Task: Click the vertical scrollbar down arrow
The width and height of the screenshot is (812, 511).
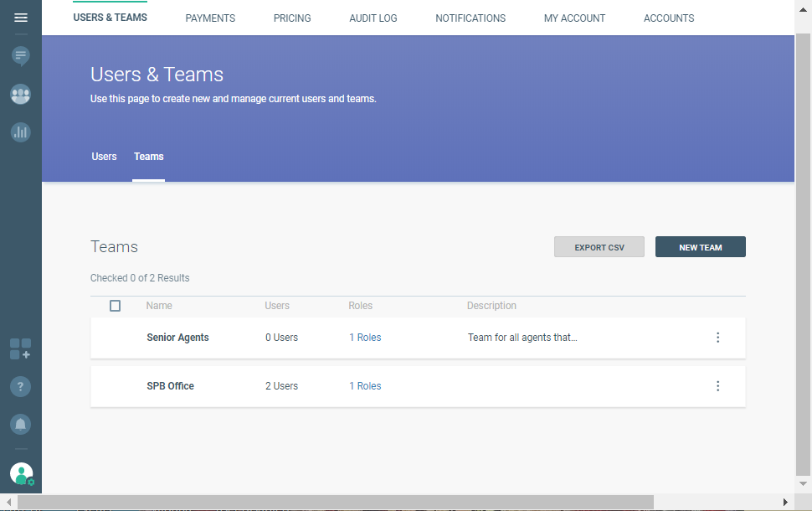Action: tap(803, 483)
